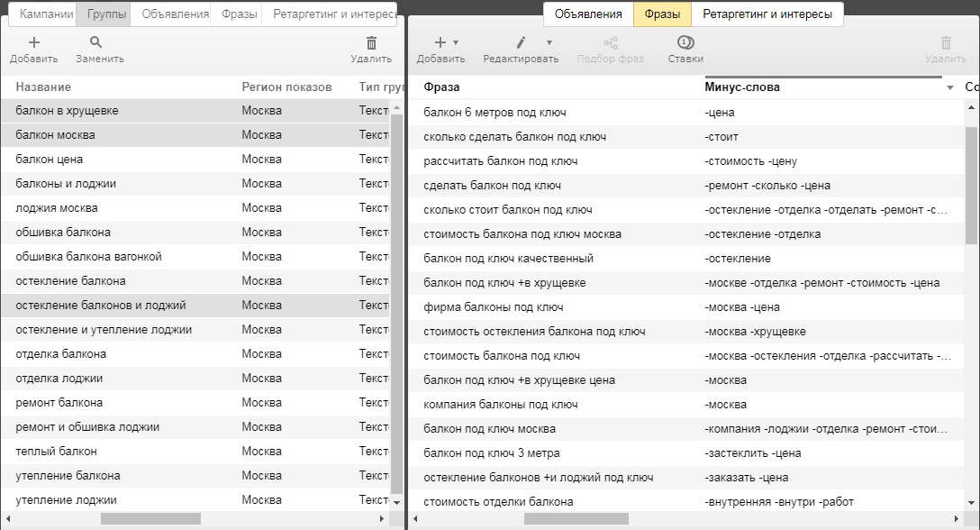980x530 pixels.
Task: Click scroll up arrow in phrases list
Action: pos(971,107)
